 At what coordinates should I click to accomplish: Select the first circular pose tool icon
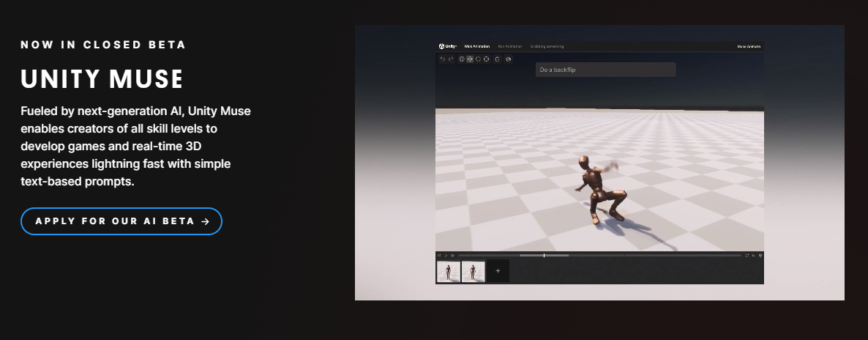462,59
